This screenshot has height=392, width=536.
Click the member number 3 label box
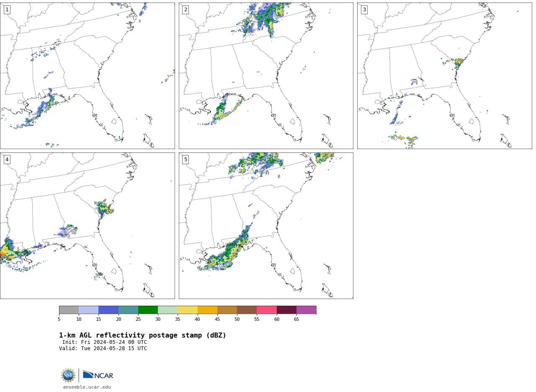tap(364, 10)
